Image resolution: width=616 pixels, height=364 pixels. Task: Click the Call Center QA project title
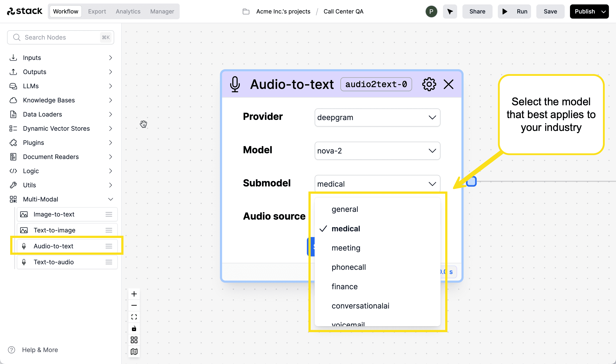click(343, 11)
